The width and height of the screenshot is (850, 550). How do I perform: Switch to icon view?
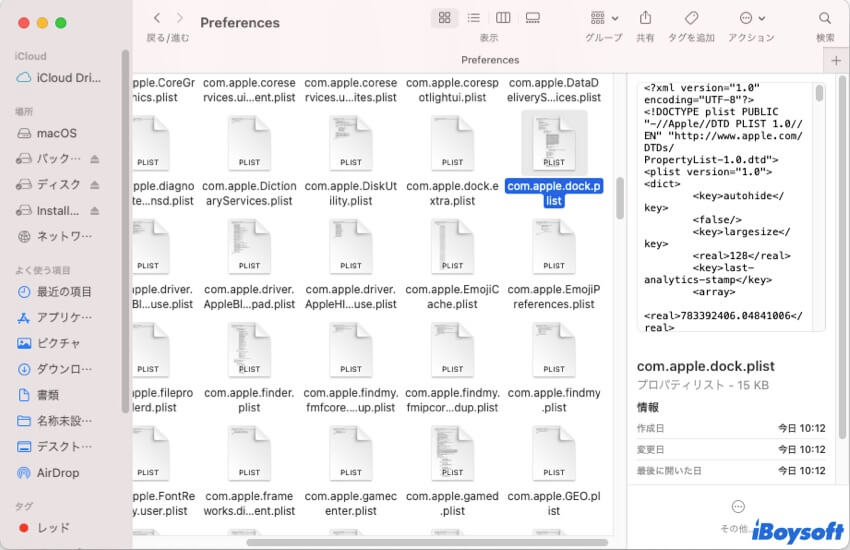[445, 18]
